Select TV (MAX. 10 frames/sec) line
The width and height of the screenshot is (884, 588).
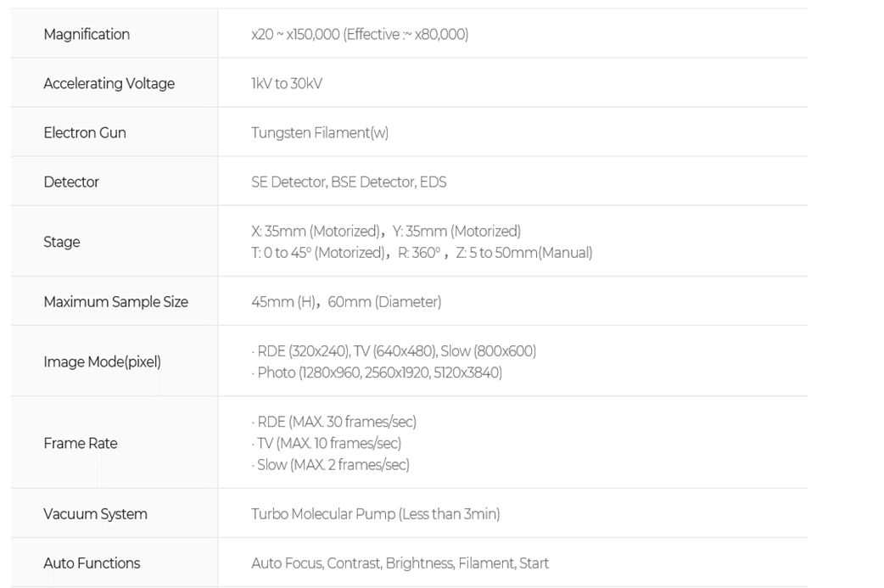click(x=327, y=443)
